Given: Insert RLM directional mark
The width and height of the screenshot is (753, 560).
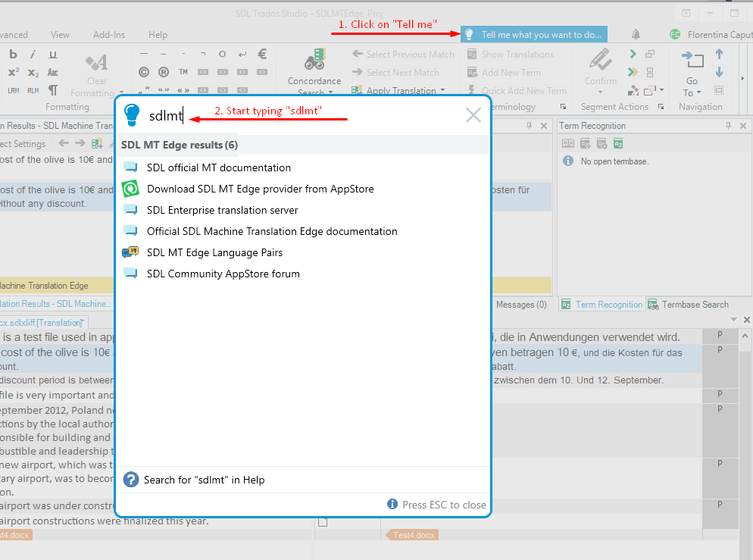Looking at the screenshot, I should tap(33, 90).
